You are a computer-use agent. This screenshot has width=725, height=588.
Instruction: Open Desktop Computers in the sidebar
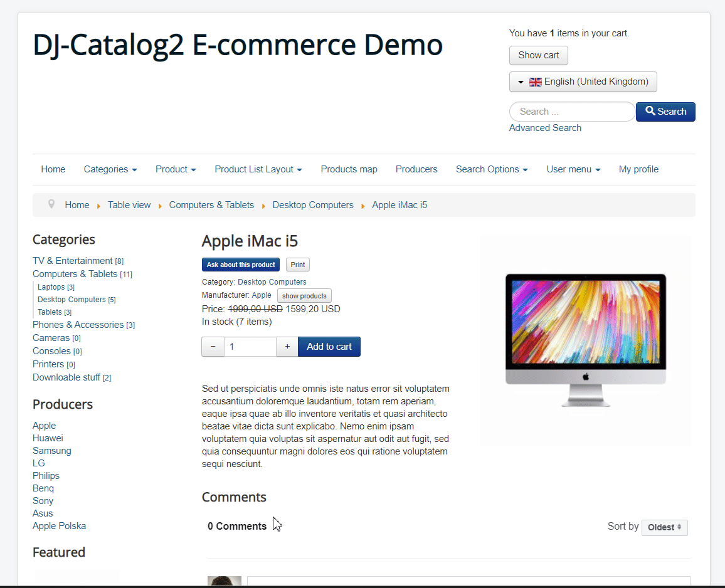[71, 300]
